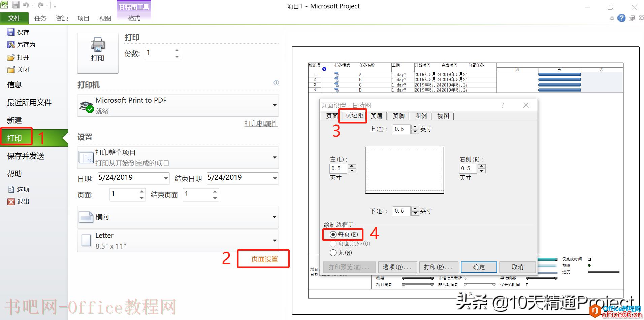Viewport: 644px width, 320px height.
Task: Switch to the Format (格式) ribbon tab
Action: click(x=134, y=19)
